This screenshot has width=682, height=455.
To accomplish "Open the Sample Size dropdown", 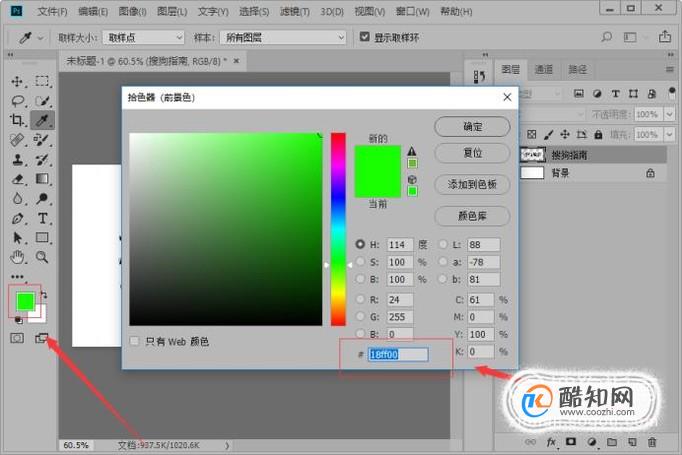I will pos(144,37).
